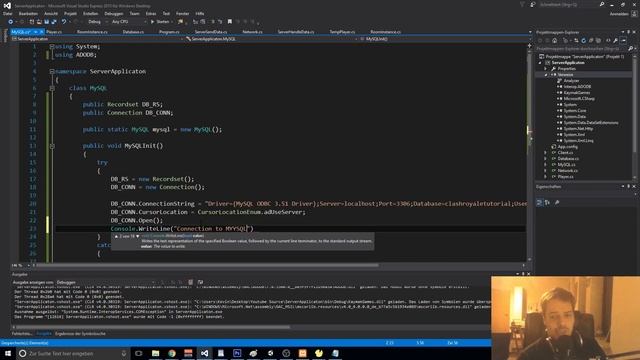Select the System.Data reference
The image size is (640, 360).
pos(574,116)
